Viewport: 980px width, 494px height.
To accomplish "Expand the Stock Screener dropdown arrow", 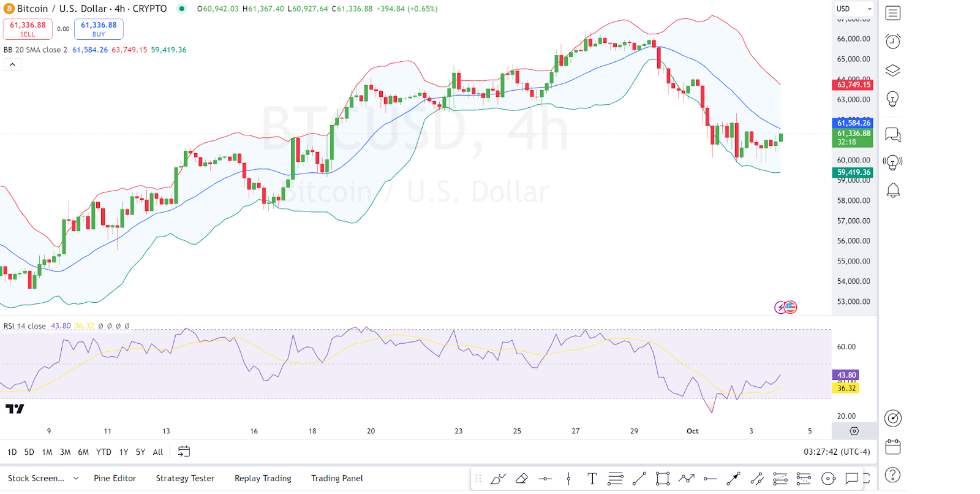I will tap(76, 479).
